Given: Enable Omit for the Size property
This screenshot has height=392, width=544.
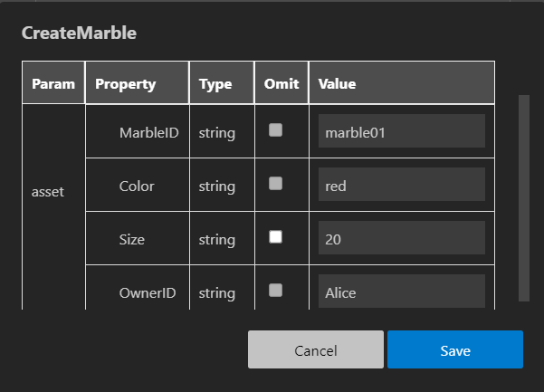Looking at the screenshot, I should (276, 237).
